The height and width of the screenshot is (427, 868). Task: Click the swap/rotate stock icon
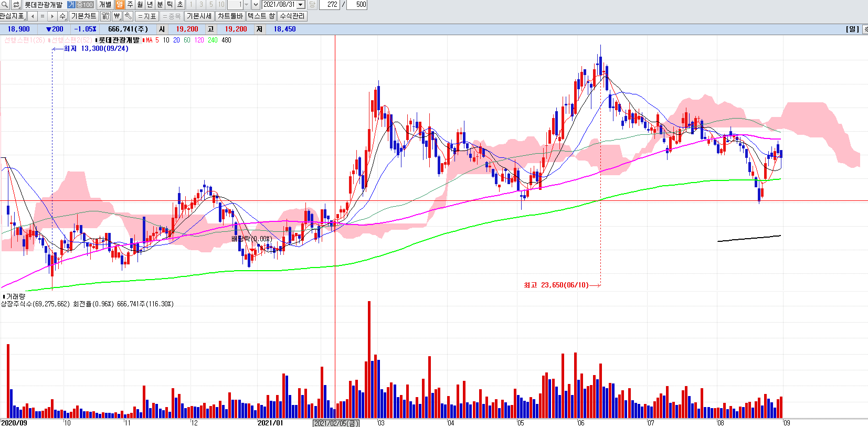16,5
